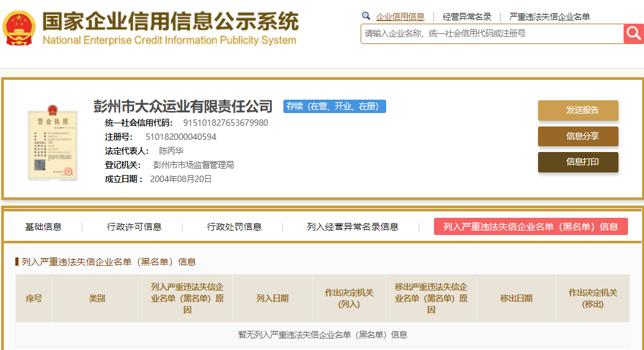Screen dimensions: 644x350
Task: Click the national emblem logo icon
Action: (19, 28)
